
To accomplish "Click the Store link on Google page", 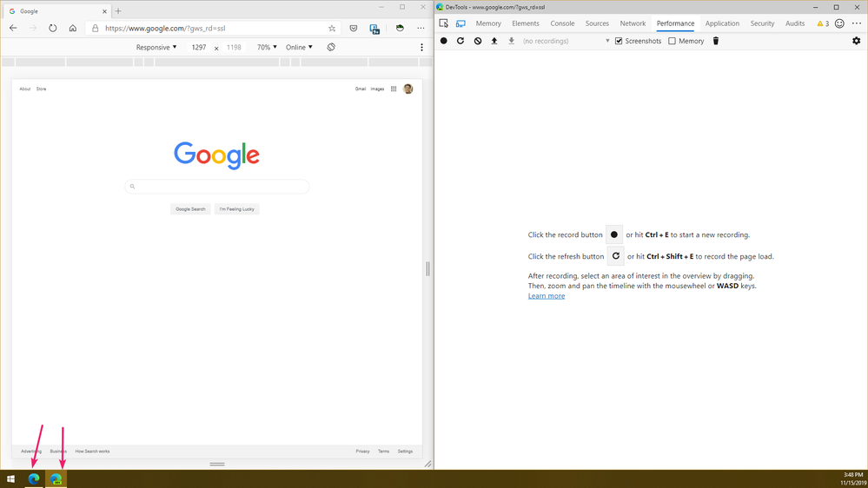I will [x=42, y=89].
